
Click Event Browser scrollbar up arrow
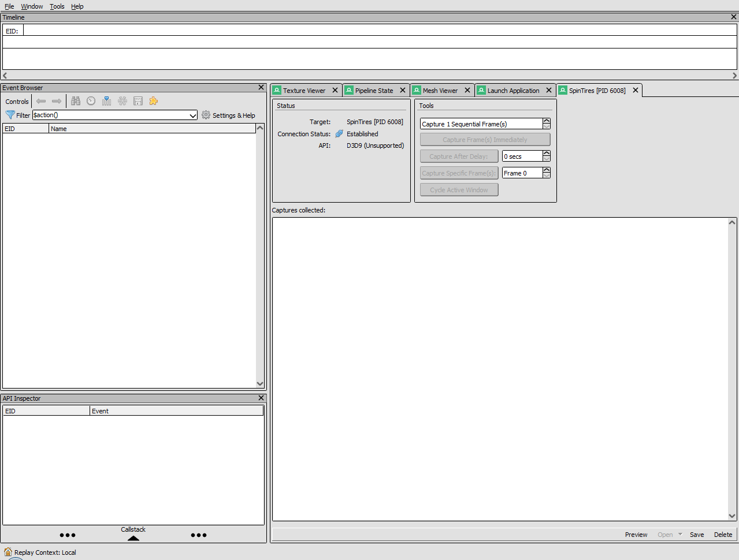(x=260, y=128)
